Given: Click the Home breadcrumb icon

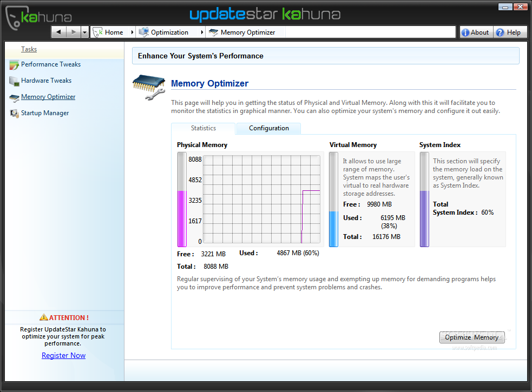Looking at the screenshot, I should [98, 32].
